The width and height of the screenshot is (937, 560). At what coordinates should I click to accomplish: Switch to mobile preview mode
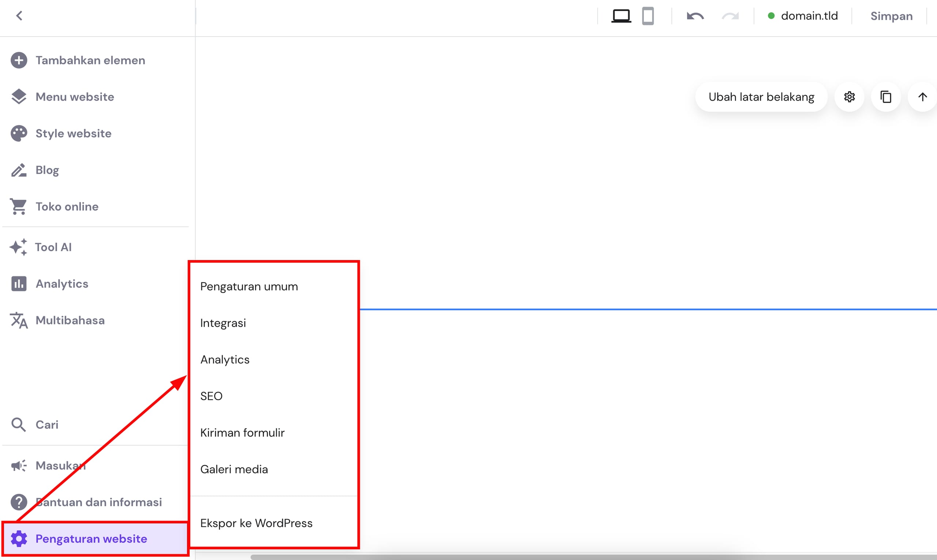(x=648, y=16)
